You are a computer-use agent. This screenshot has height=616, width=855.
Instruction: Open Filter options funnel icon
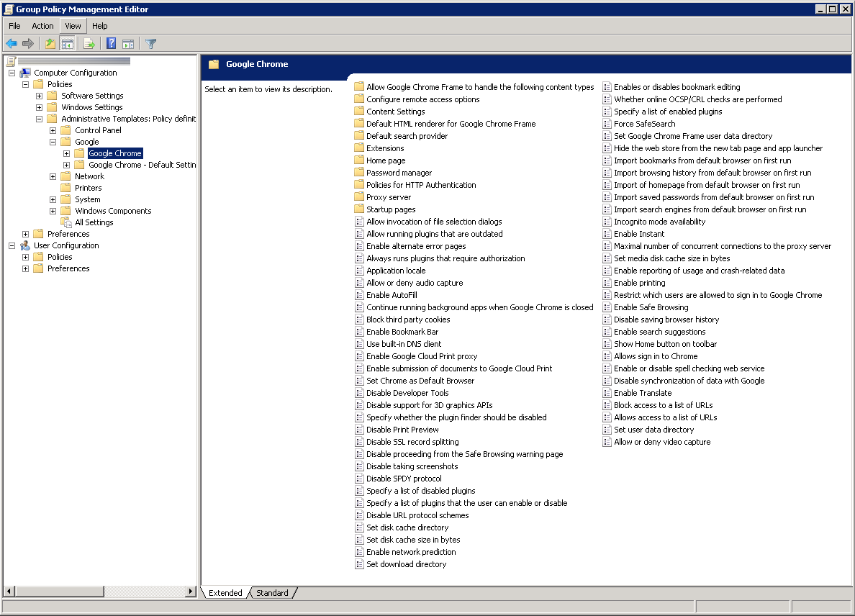point(151,44)
